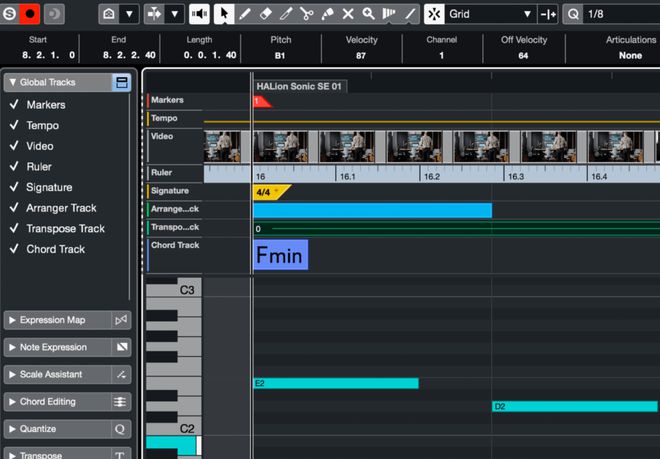Open the Grid snap type dropdown
Screen dimensions: 660x459
point(490,14)
